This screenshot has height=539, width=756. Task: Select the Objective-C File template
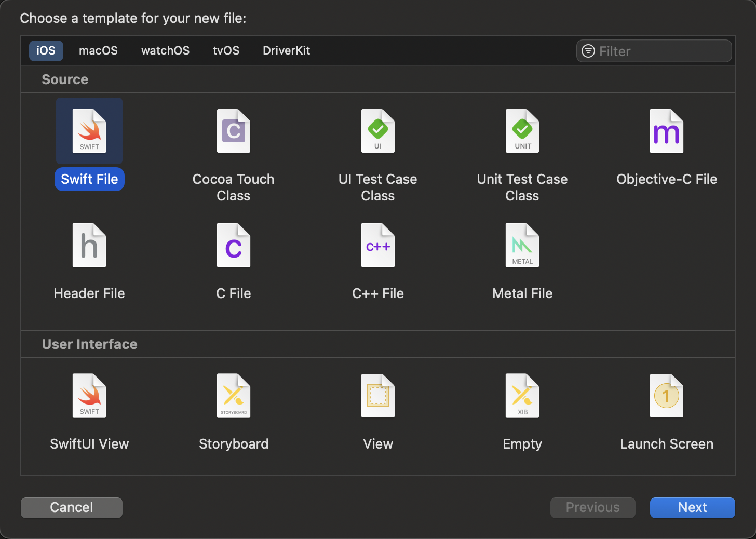point(666,131)
